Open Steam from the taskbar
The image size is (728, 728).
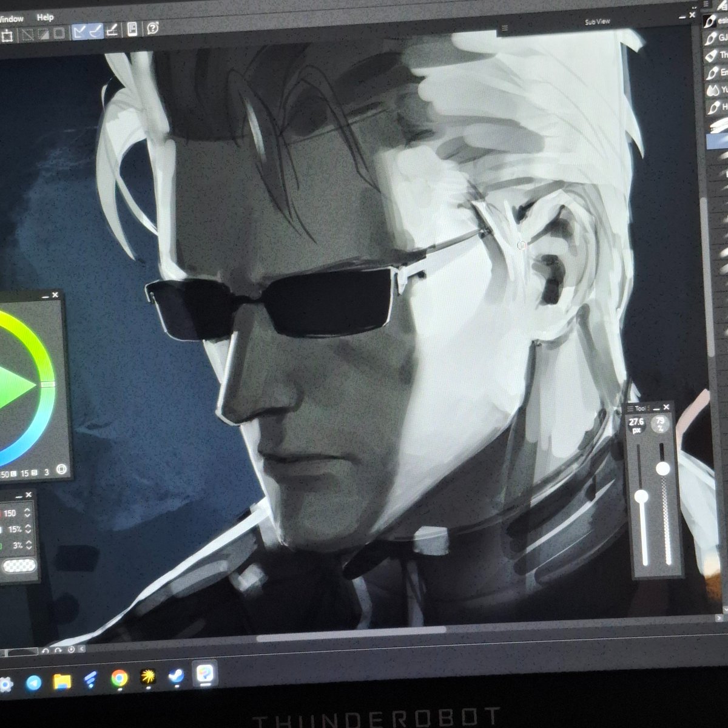point(176,676)
